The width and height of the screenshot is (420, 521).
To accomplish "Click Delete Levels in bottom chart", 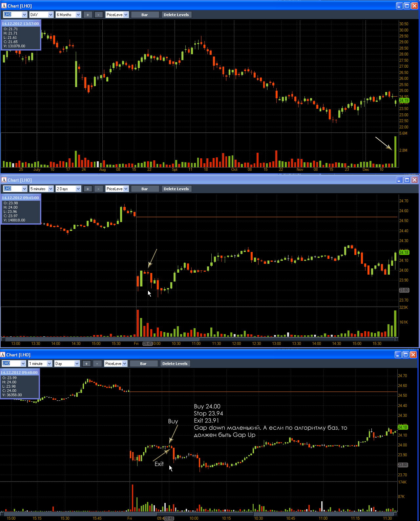I will pyautogui.click(x=175, y=364).
